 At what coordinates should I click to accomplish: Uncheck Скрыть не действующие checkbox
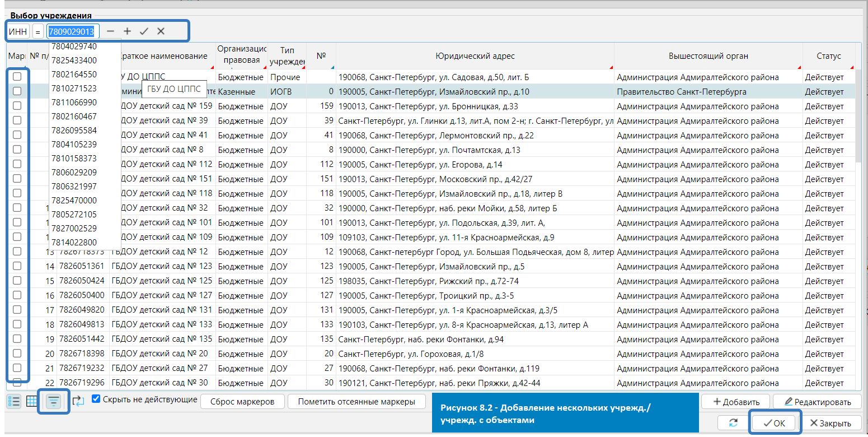tap(96, 399)
